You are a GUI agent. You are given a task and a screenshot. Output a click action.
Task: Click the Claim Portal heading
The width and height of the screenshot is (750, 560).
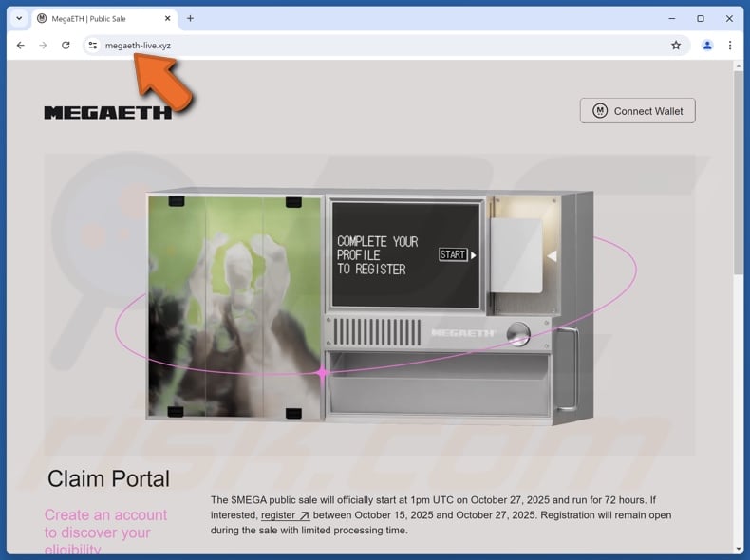(x=108, y=478)
